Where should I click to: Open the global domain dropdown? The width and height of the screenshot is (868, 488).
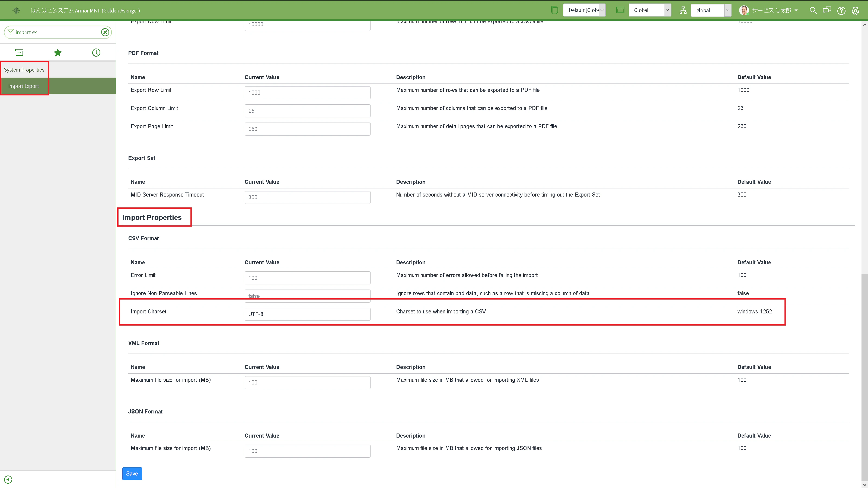711,10
